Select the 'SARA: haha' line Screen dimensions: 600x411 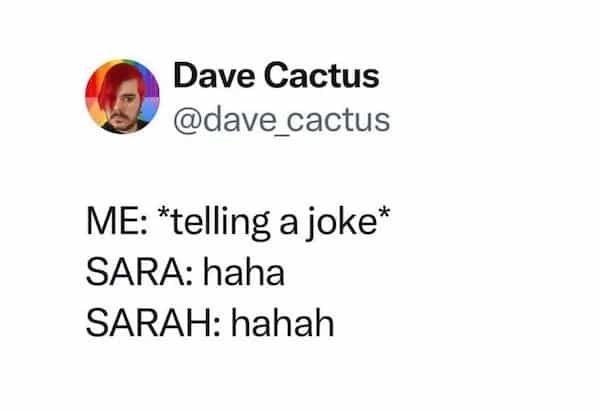[185, 272]
